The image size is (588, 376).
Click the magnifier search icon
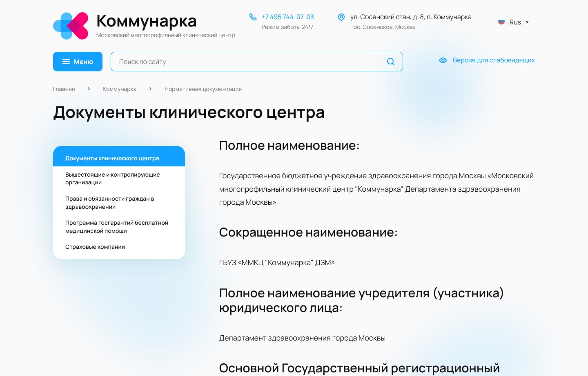click(391, 62)
